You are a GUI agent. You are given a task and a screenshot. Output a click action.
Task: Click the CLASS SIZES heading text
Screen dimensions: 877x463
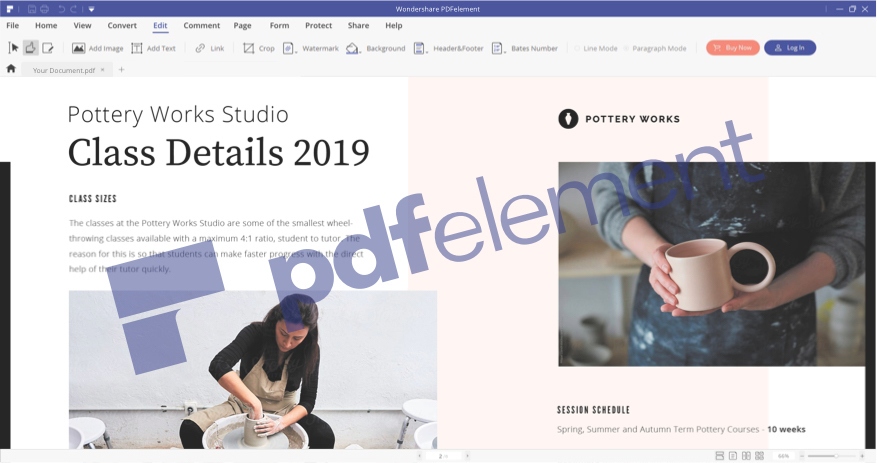[93, 199]
